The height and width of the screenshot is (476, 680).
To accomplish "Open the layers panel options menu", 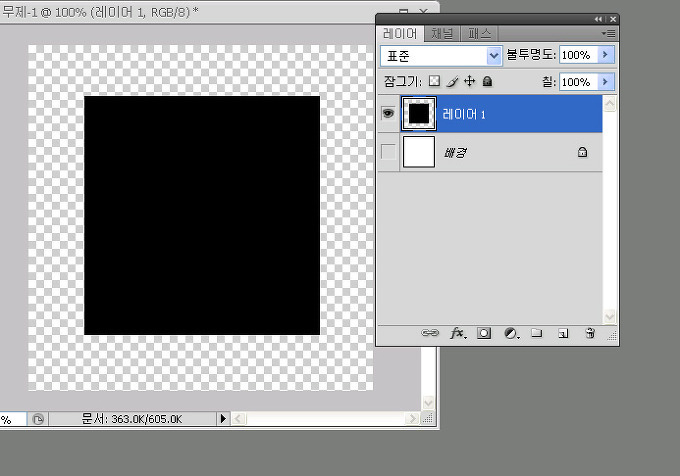I will 609,33.
